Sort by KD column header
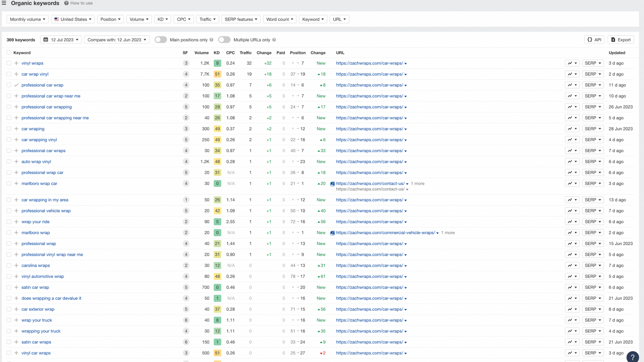The image size is (644, 362). (x=217, y=53)
